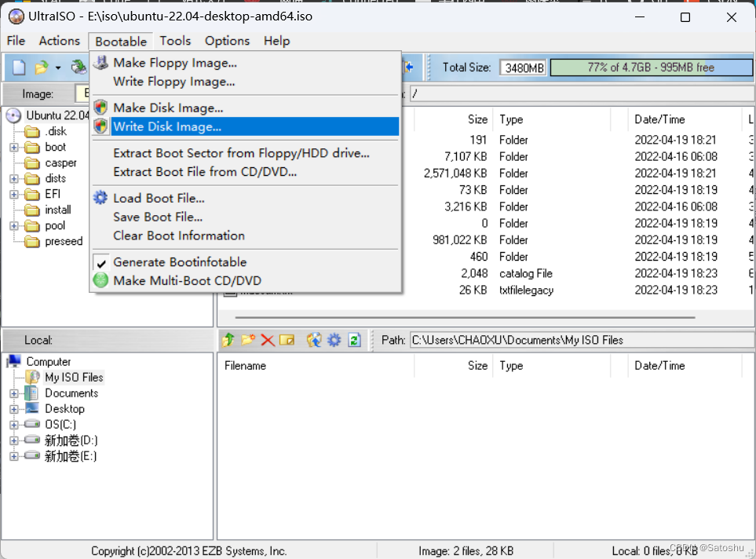Open the Tools menu

175,41
